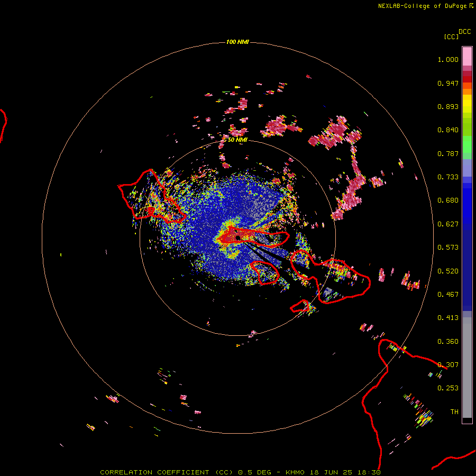476x476 pixels.
Task: Click the [CC] legend title
Action: tap(451, 36)
